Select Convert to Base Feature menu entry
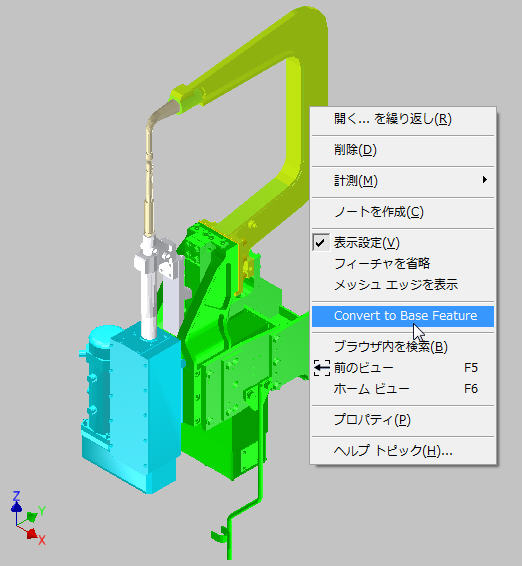Viewport: 522px width, 566px height. pyautogui.click(x=403, y=316)
